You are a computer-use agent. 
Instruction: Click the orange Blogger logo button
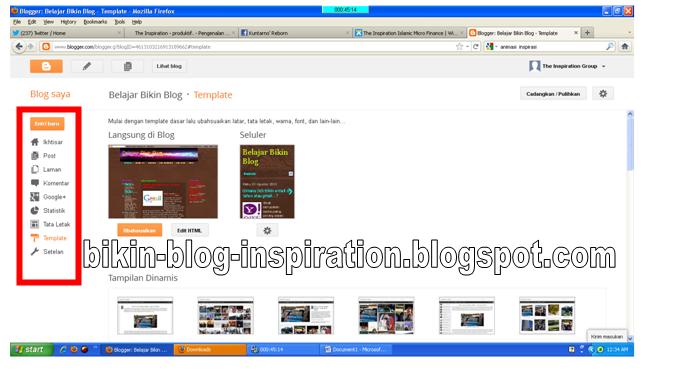(x=46, y=66)
